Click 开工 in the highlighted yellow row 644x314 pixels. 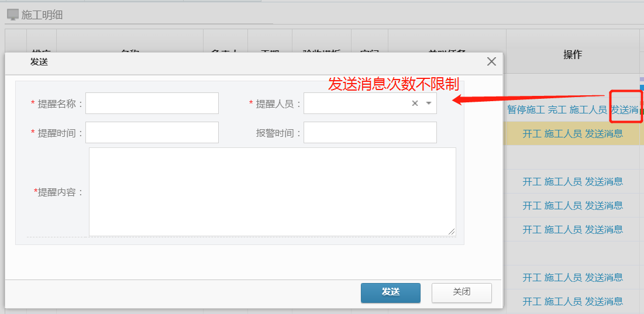(532, 133)
